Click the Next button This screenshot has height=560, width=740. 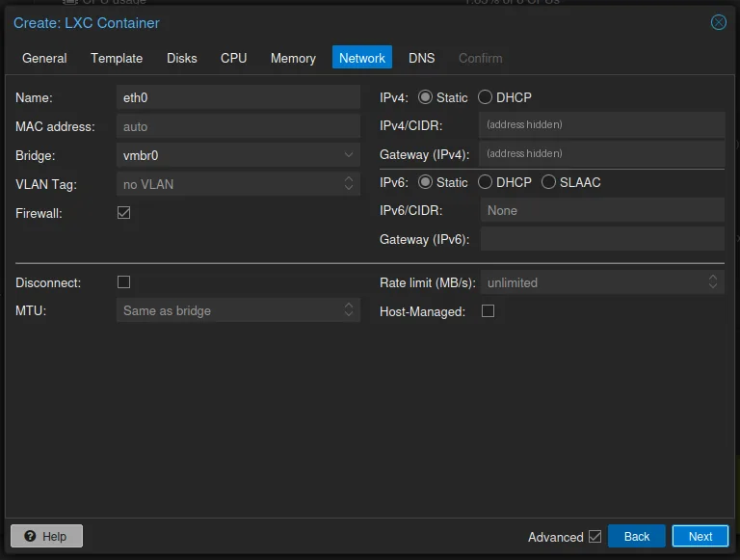point(700,537)
